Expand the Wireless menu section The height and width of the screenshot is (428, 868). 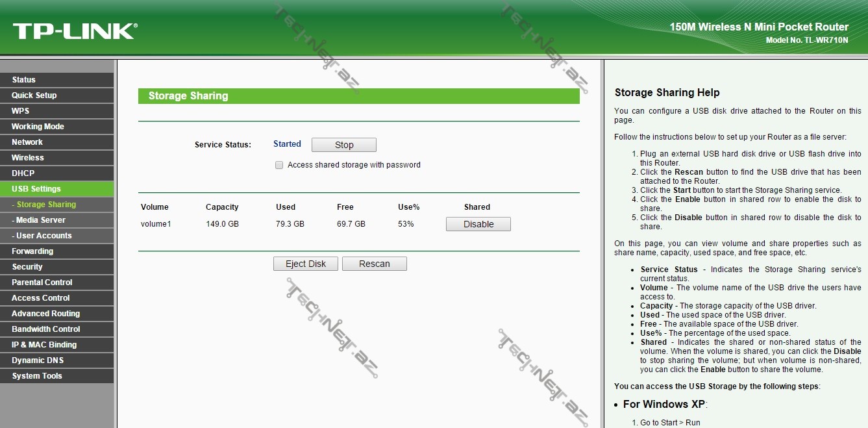point(28,158)
